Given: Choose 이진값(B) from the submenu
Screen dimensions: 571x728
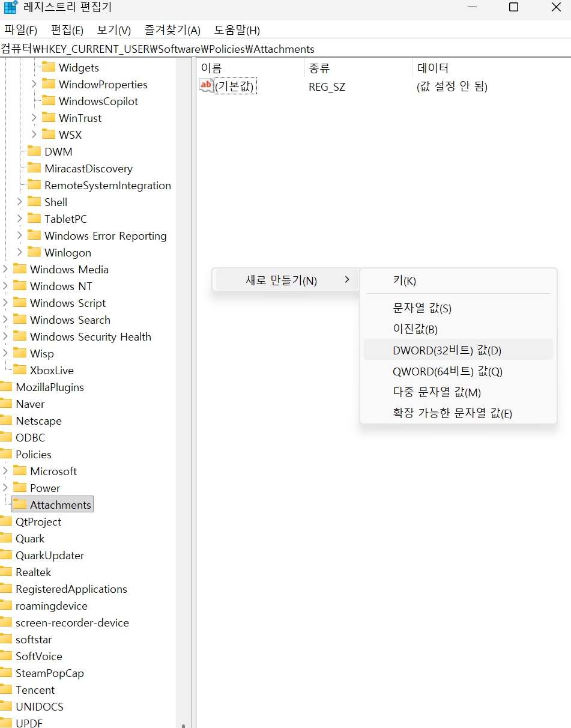Looking at the screenshot, I should point(458,329).
